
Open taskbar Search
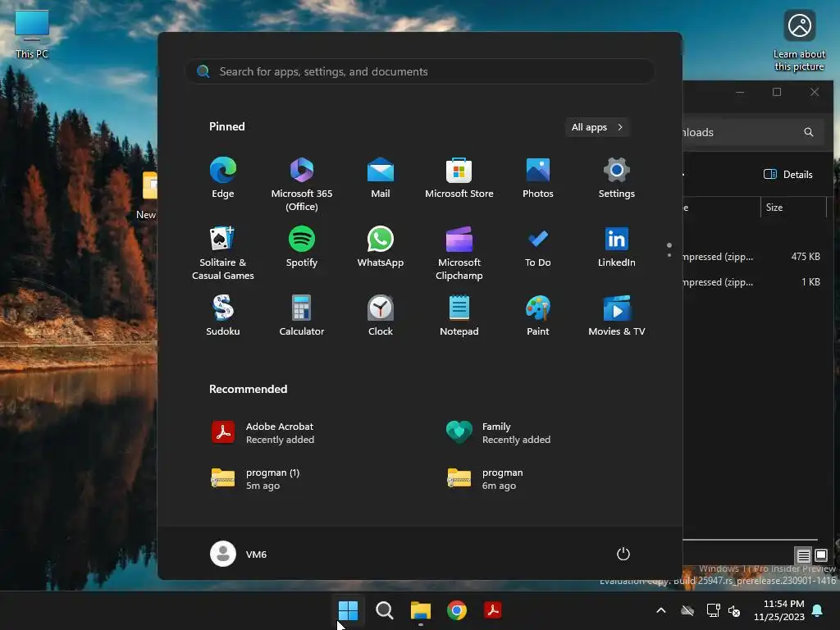(x=384, y=610)
